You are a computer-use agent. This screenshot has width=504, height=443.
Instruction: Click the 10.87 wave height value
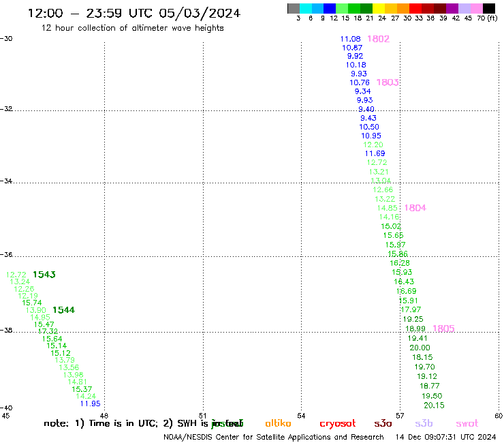(352, 48)
